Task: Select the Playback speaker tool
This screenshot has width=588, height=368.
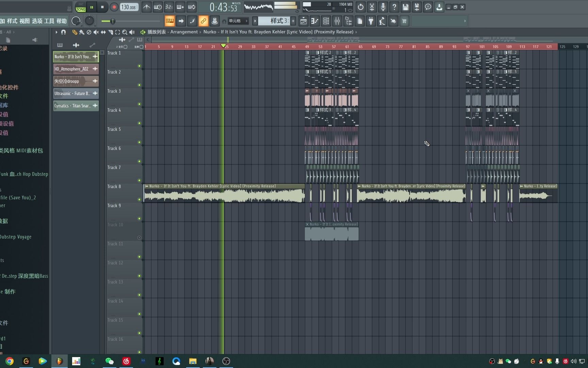Action: pyautogui.click(x=132, y=32)
